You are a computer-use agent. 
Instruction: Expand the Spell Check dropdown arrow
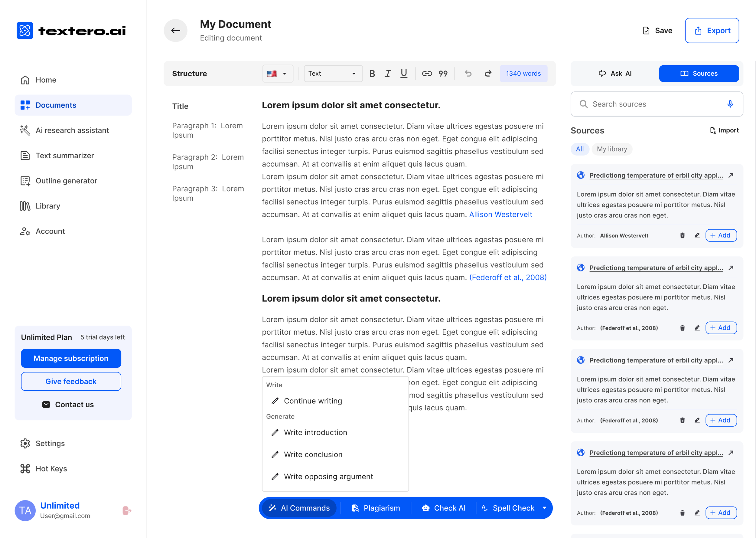click(x=545, y=508)
